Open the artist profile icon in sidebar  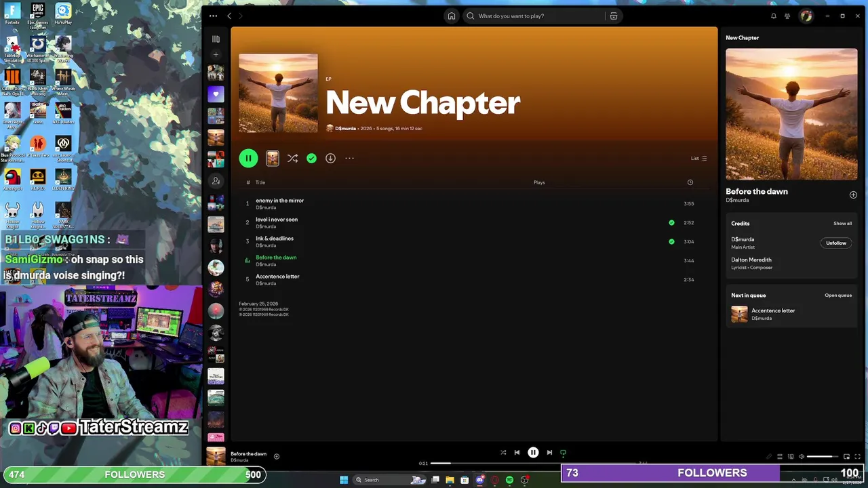click(x=216, y=181)
